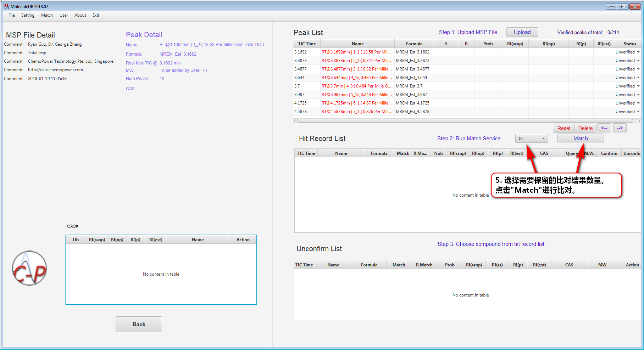Click the ChemoPower C-P logo
Image resolution: width=644 pixels, height=350 pixels.
[29, 268]
